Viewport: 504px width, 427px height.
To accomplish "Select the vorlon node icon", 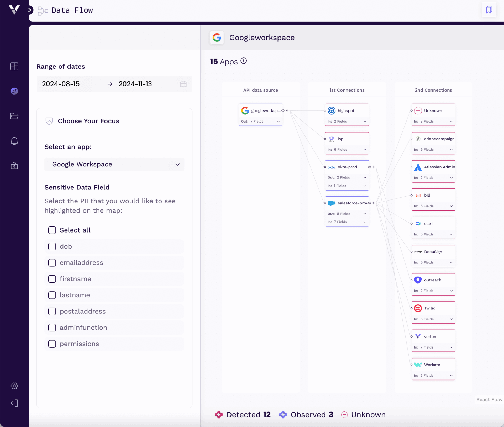I will click(418, 336).
